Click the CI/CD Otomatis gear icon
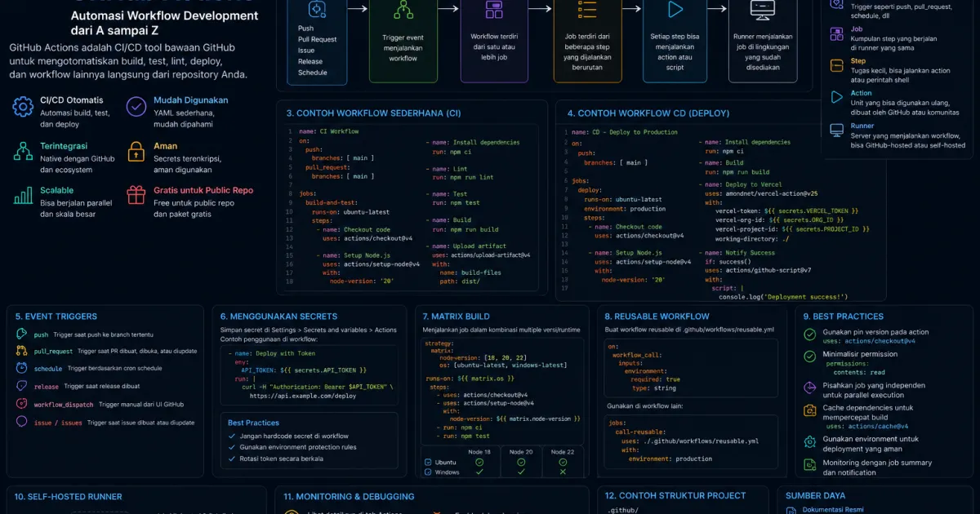Viewport: 980px width, 514px height. click(22, 108)
